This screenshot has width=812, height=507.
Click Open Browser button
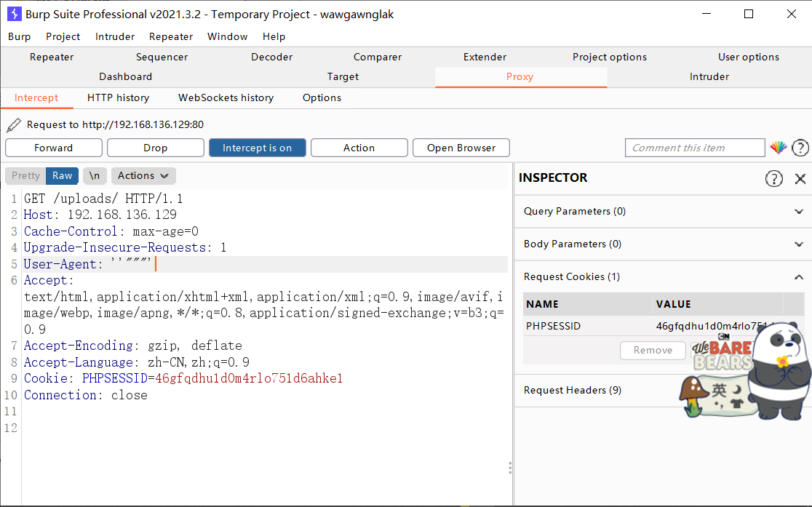pos(461,148)
